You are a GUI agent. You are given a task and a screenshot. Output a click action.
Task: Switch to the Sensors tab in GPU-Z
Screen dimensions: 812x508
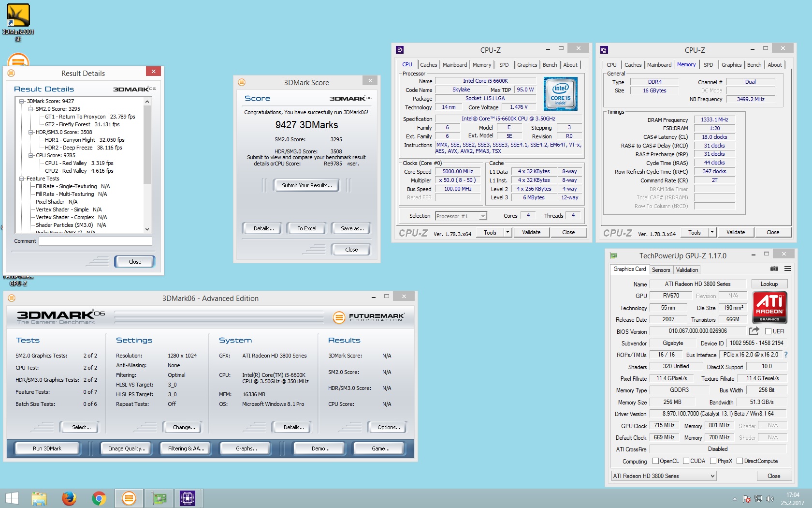tap(661, 270)
